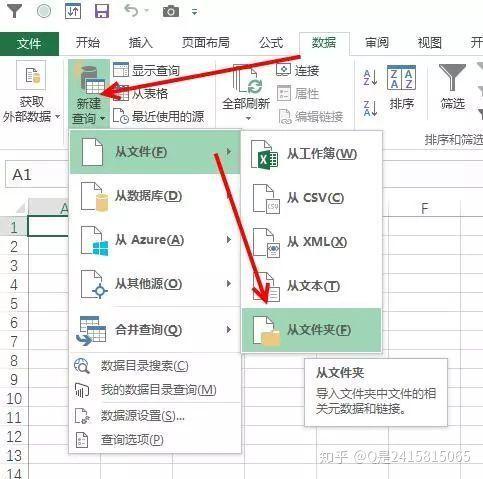Open the 文件 tab

click(x=29, y=43)
